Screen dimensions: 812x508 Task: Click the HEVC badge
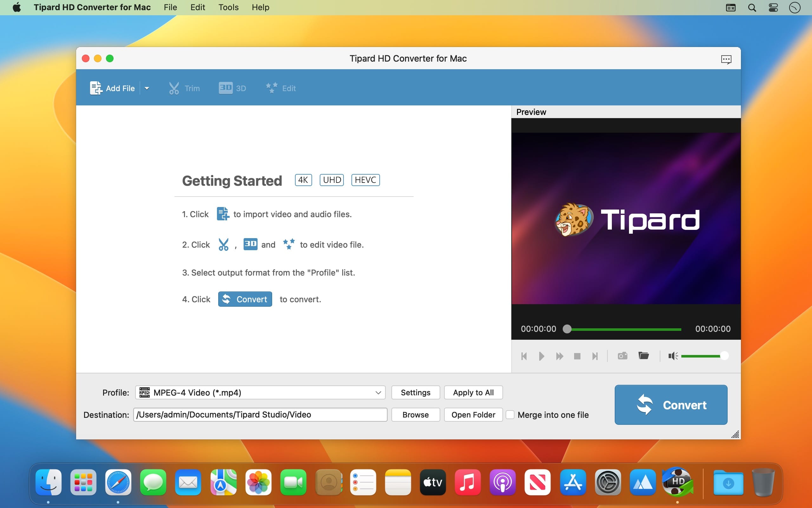(x=365, y=180)
